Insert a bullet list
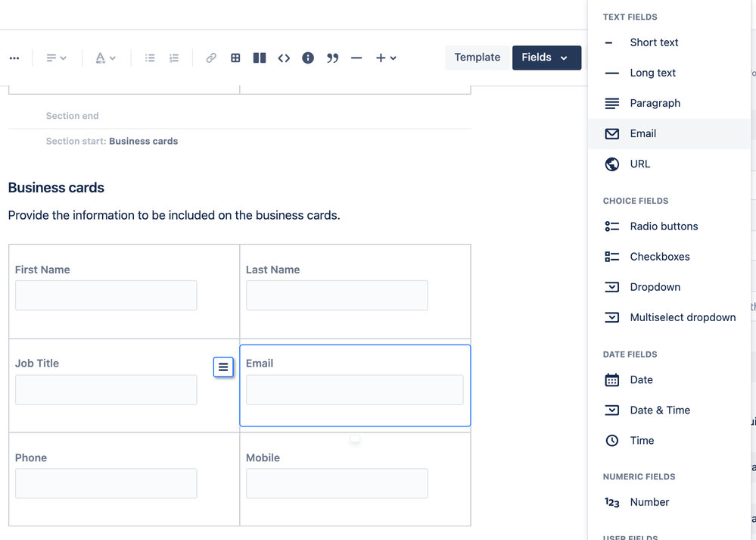Screen dimensions: 756x540 (x=150, y=58)
